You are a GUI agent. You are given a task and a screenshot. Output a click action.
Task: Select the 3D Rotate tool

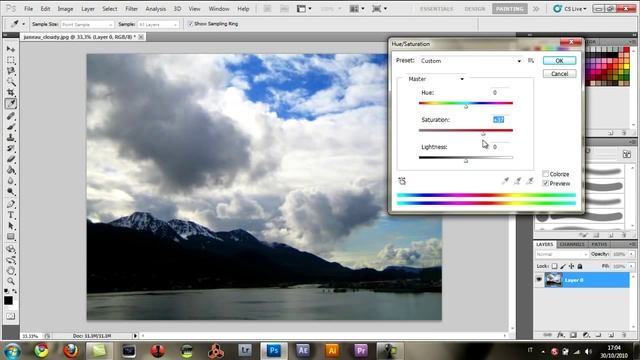tap(11, 249)
